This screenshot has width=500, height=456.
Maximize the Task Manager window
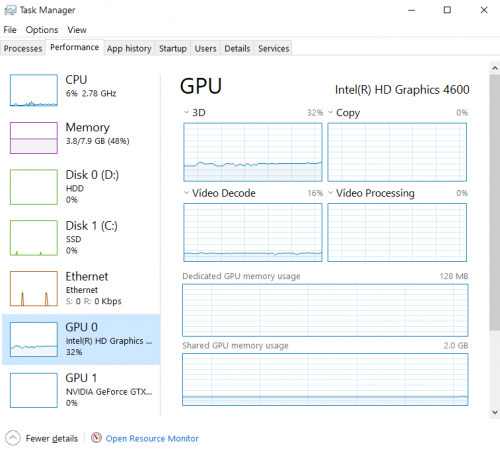click(447, 10)
